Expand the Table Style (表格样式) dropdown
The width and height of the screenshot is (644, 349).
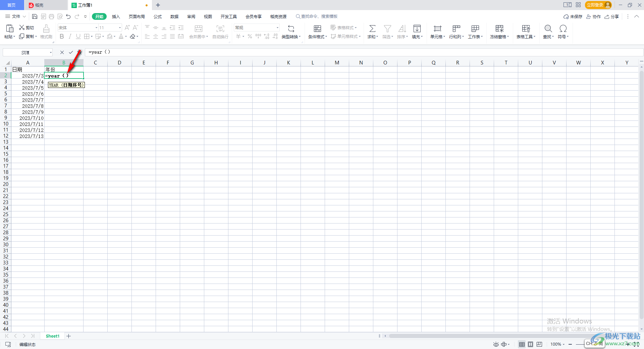[x=344, y=28]
